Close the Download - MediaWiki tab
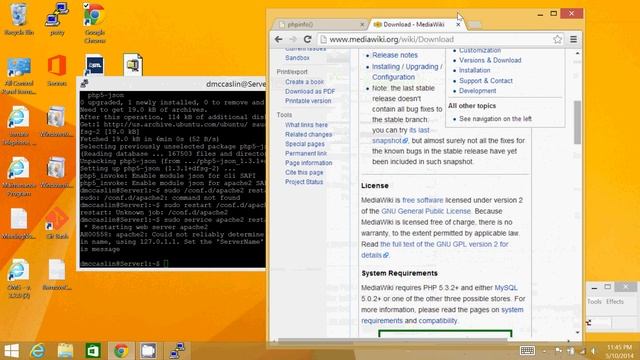640x360 pixels. coord(458,24)
